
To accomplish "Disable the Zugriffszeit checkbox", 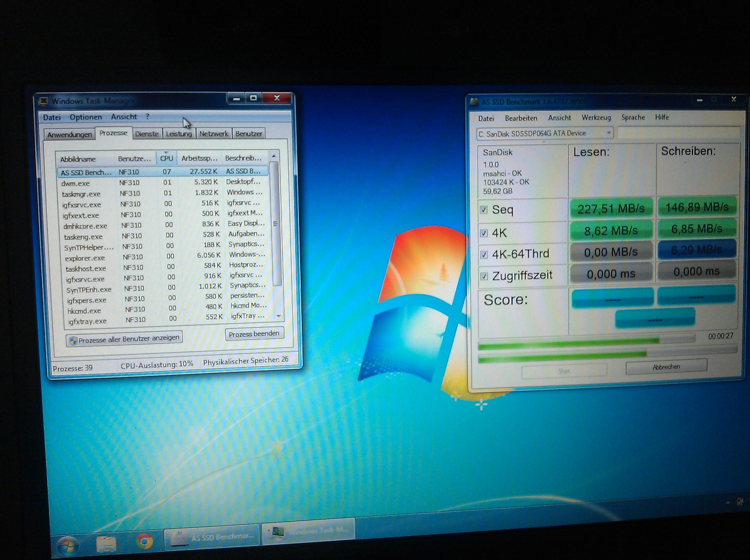I will tap(484, 276).
